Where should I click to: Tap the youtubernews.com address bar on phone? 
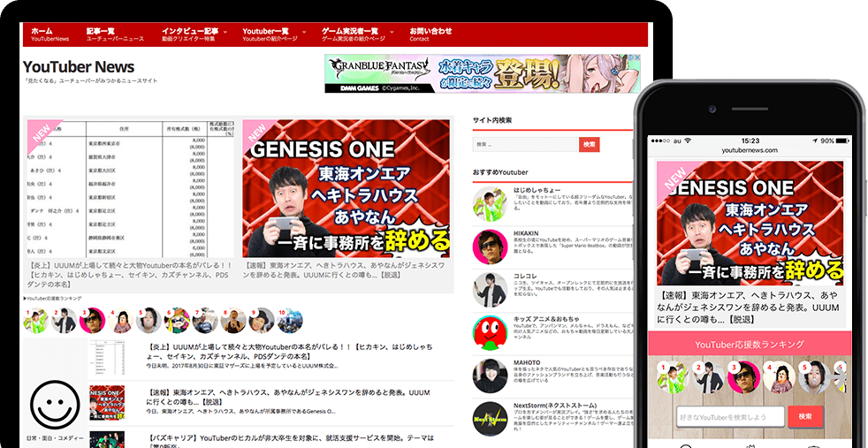pyautogui.click(x=750, y=150)
